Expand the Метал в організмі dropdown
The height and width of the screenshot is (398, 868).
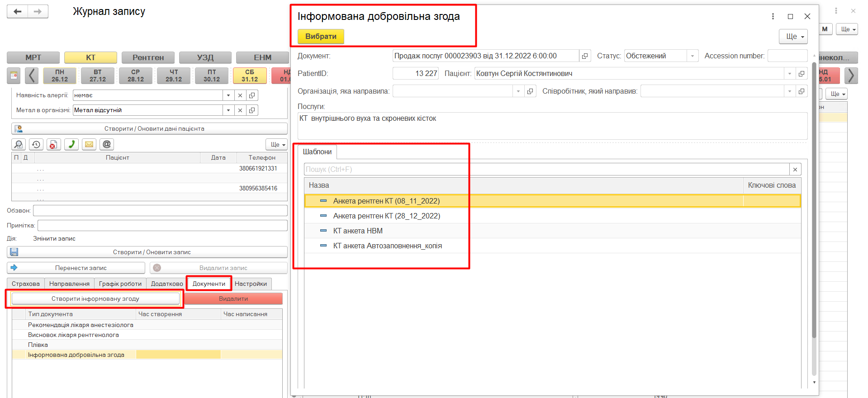coord(228,110)
